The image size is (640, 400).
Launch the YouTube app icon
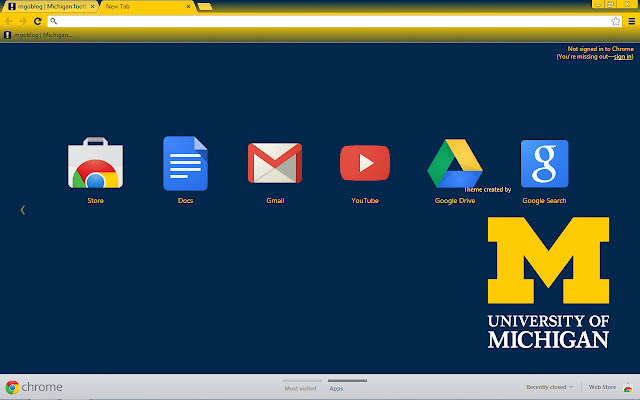click(x=365, y=163)
